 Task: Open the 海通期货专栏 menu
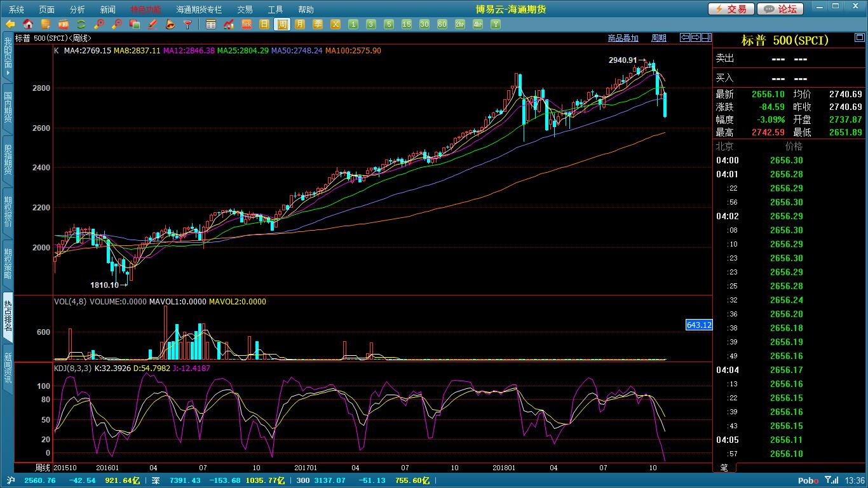coord(199,10)
